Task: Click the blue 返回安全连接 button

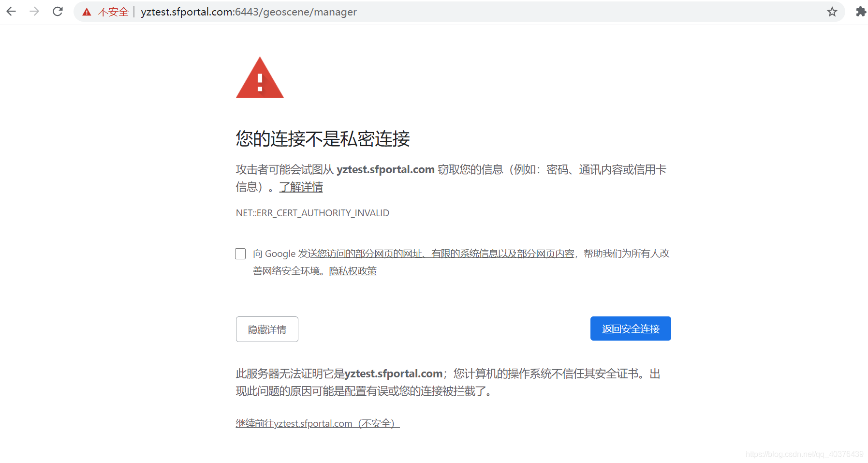Action: pos(631,329)
